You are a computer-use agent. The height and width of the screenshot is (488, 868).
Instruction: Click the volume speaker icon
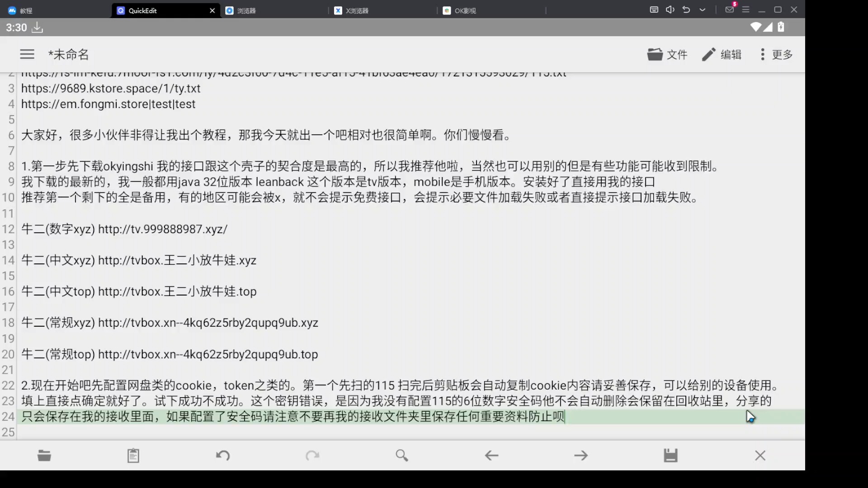coord(670,9)
